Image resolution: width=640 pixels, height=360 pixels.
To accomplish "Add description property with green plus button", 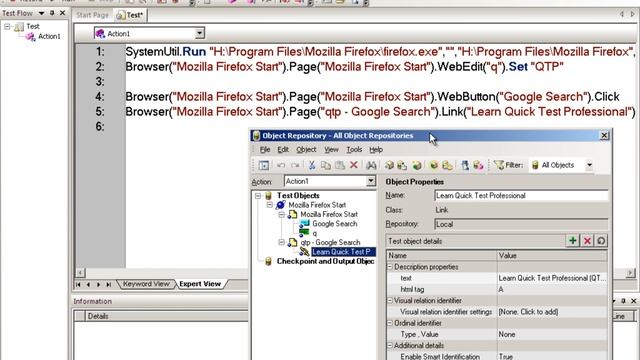I will coord(573,241).
